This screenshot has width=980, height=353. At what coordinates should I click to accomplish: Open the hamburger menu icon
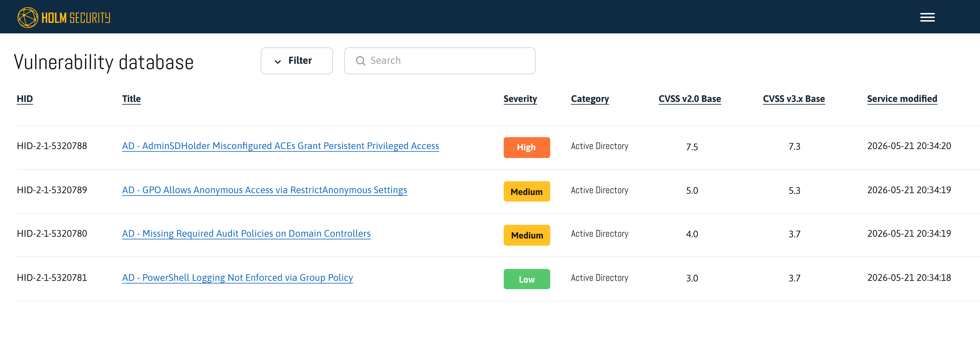[x=927, y=17]
